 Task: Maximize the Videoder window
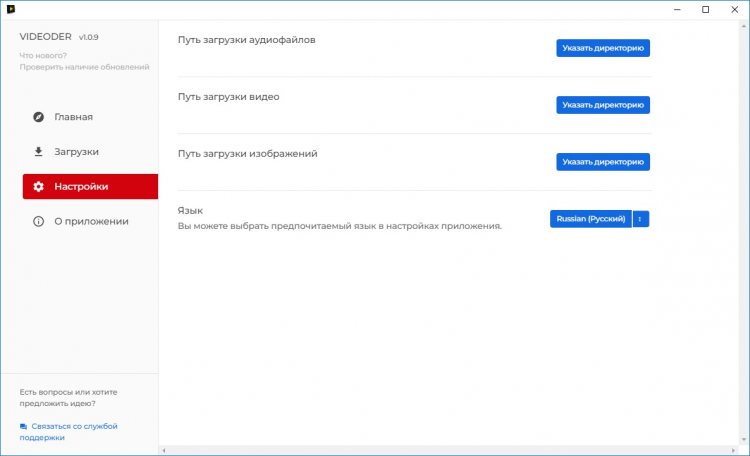706,10
